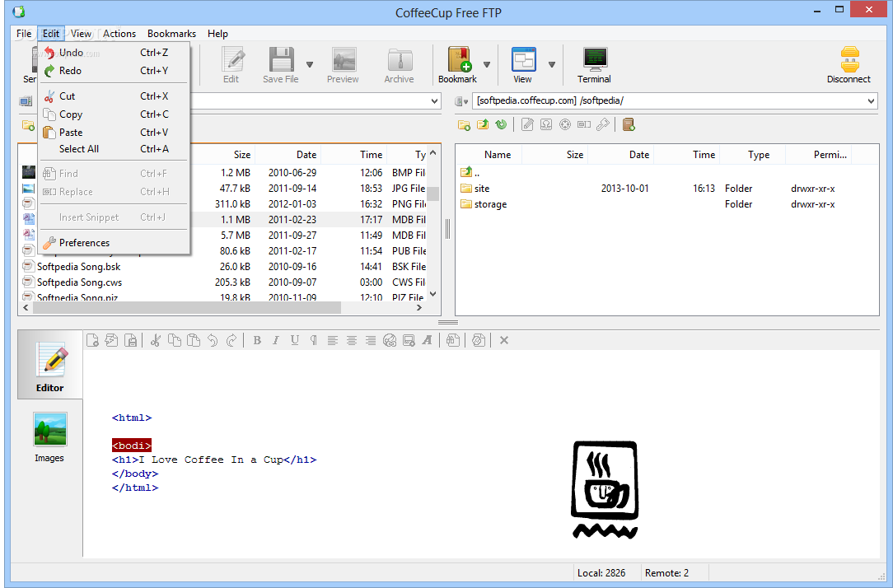Create a new remote folder
This screenshot has width=893, height=588.
pos(464,124)
